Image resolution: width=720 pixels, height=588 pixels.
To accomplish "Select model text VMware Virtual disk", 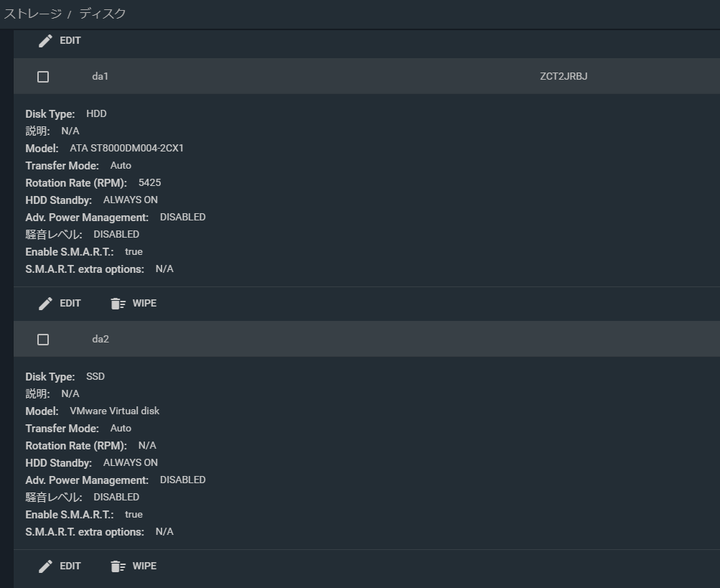I will (115, 411).
